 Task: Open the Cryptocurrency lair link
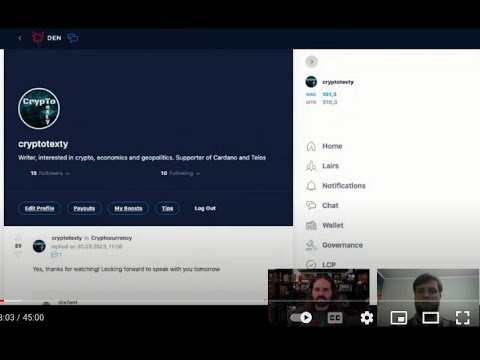click(x=111, y=238)
